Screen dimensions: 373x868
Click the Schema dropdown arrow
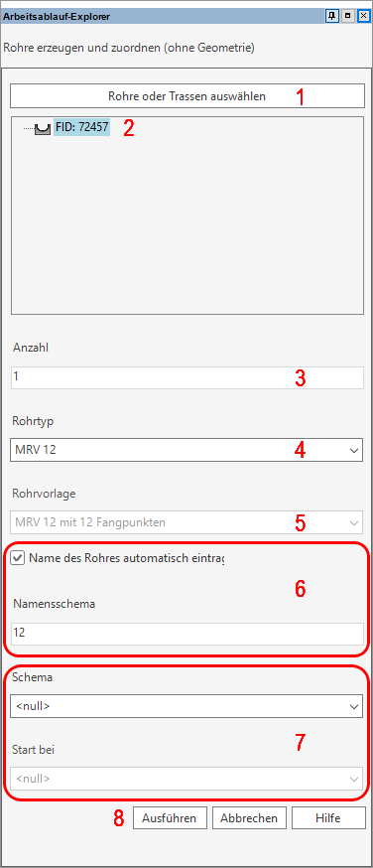click(x=354, y=707)
